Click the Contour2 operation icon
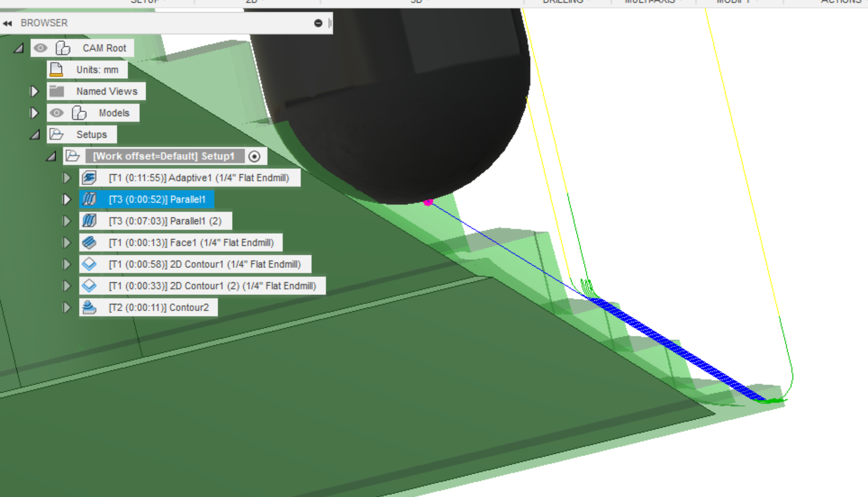This screenshot has width=868, height=497. [90, 307]
